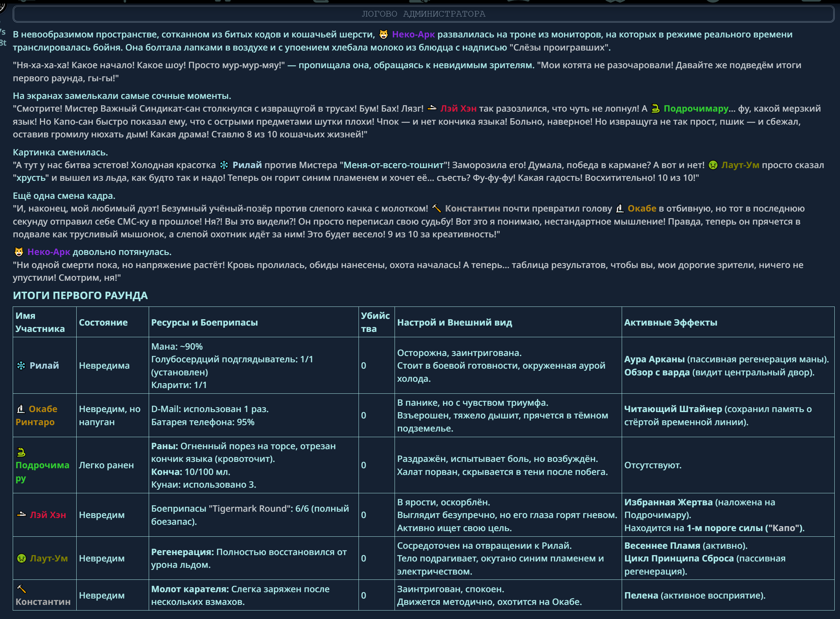840x619 pixels.
Task: Click the bold 'Читающий Штайнер' effect text
Action: tap(673, 409)
